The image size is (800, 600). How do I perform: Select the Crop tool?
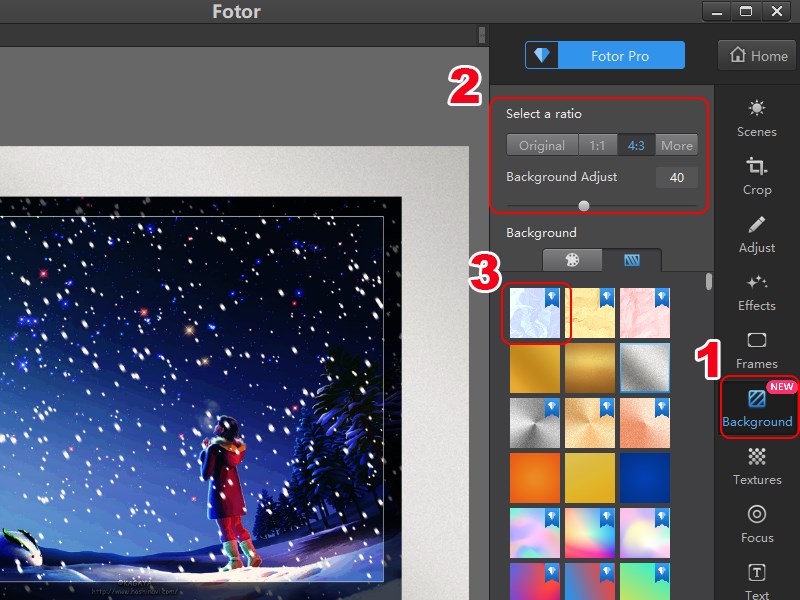click(x=757, y=177)
